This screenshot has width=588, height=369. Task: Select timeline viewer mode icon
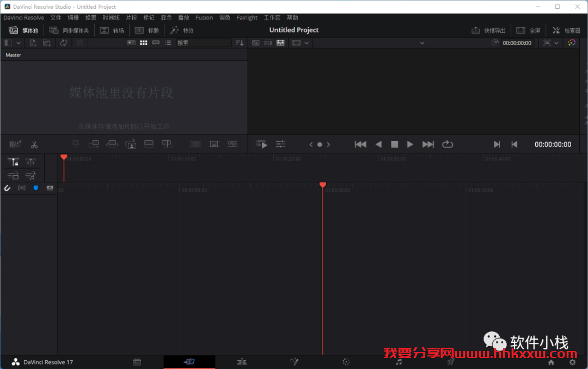pyautogui.click(x=280, y=43)
